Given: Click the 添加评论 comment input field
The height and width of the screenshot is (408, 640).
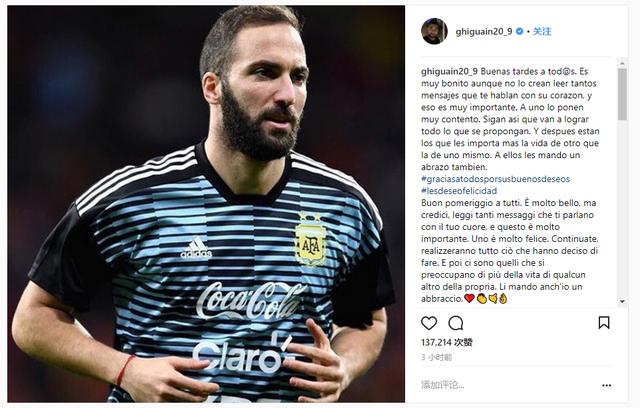Looking at the screenshot, I should tap(506, 385).
